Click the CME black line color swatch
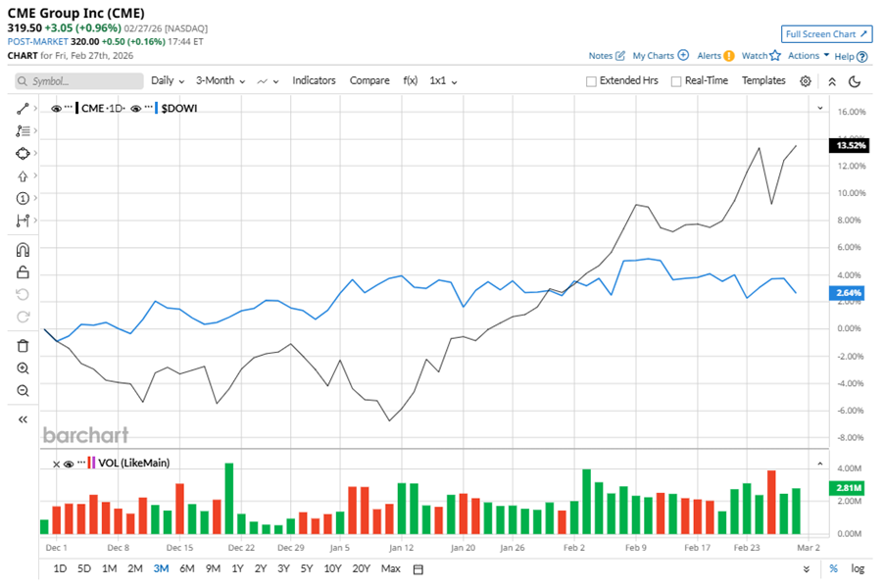This screenshot has width=884, height=588. point(76,108)
